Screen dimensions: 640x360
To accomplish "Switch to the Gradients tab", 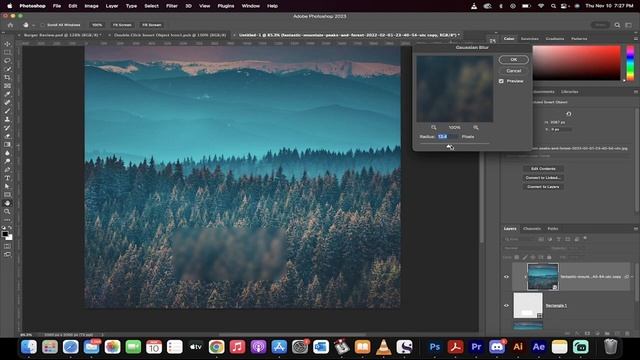I will coord(555,38).
